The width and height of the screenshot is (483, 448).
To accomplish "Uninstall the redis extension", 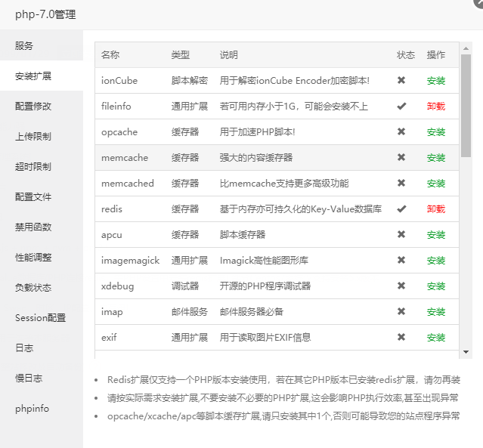I will (435, 209).
